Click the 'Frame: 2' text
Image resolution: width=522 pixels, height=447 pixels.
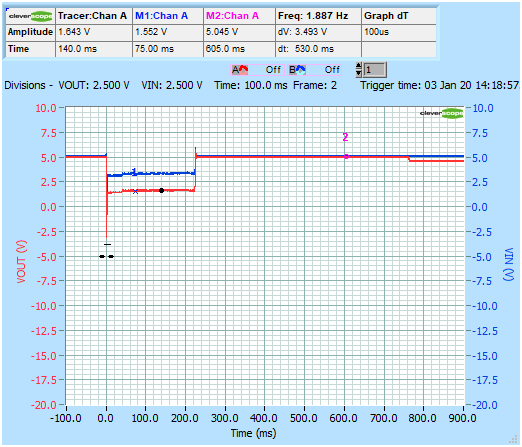tap(315, 86)
